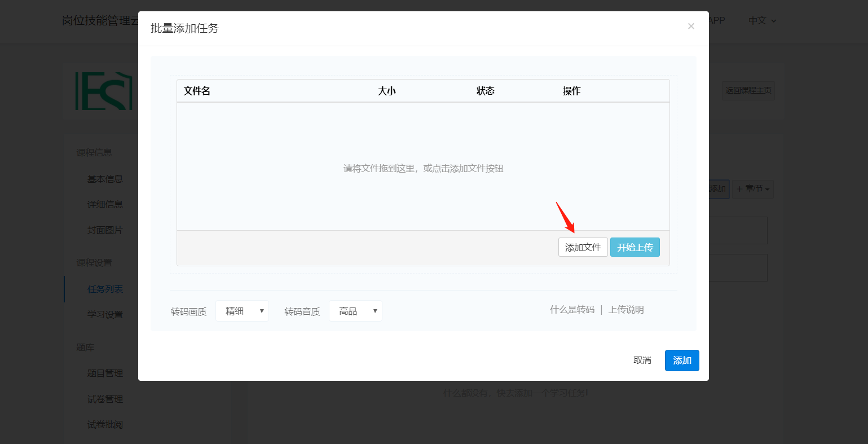Open 题目管理 in the sidebar

click(x=105, y=373)
